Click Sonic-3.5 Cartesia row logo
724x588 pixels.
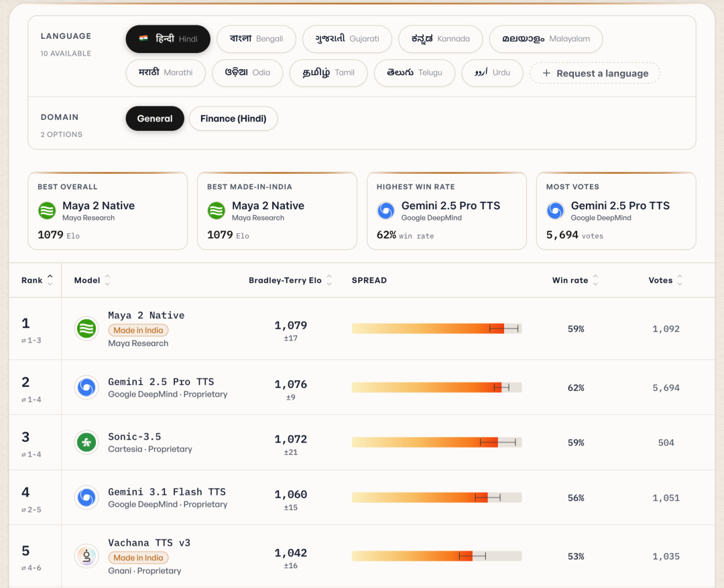[x=86, y=443]
